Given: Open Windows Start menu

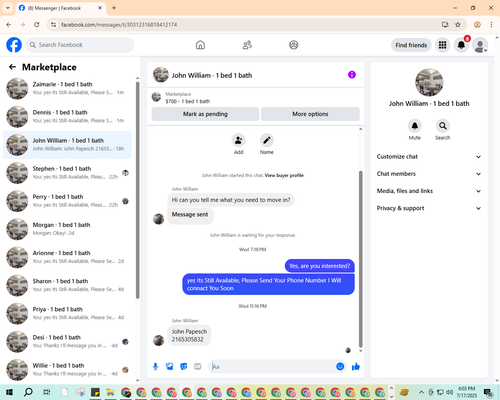Looking at the screenshot, I should (x=9, y=392).
